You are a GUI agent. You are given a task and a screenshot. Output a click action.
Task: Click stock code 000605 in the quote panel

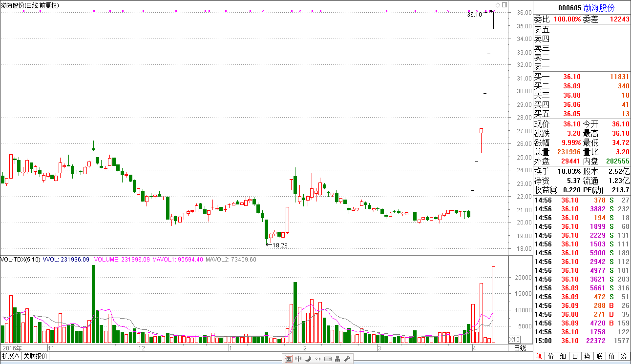point(570,8)
